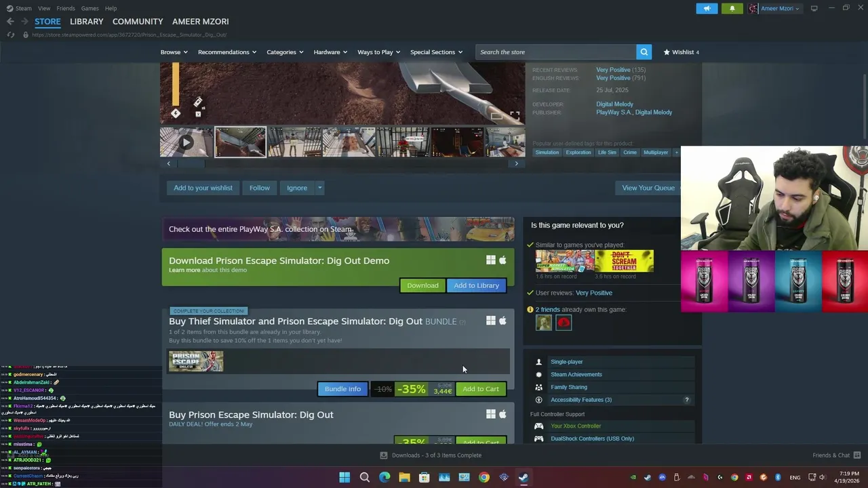Image resolution: width=868 pixels, height=488 pixels.
Task: Switch to the LIBRARY tab
Action: [x=87, y=22]
